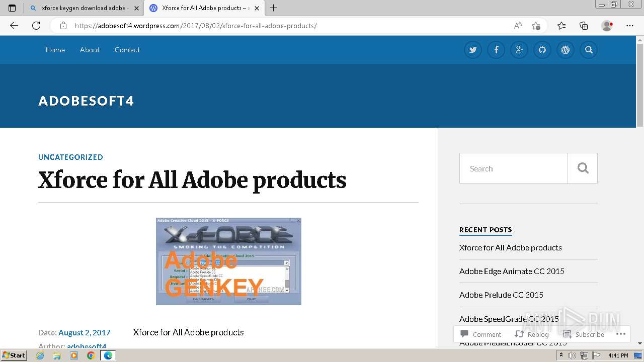Open recent post Adobe SpeedGrade CC 2015
Viewport: 644px width, 362px height.
tap(509, 319)
